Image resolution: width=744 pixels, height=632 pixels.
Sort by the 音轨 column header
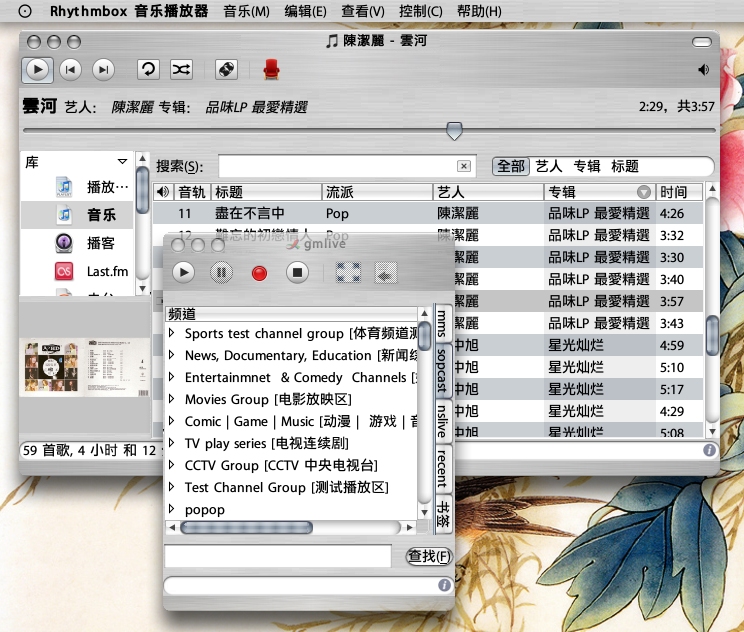[x=192, y=192]
